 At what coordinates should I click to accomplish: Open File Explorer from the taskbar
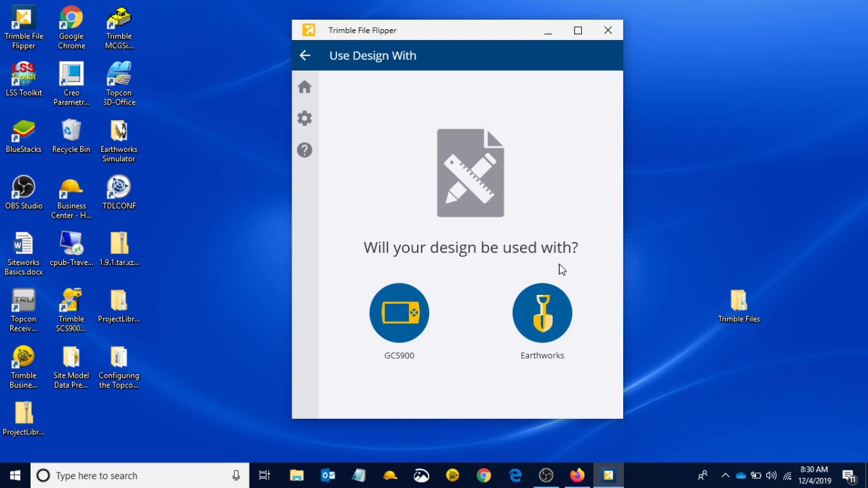(296, 476)
